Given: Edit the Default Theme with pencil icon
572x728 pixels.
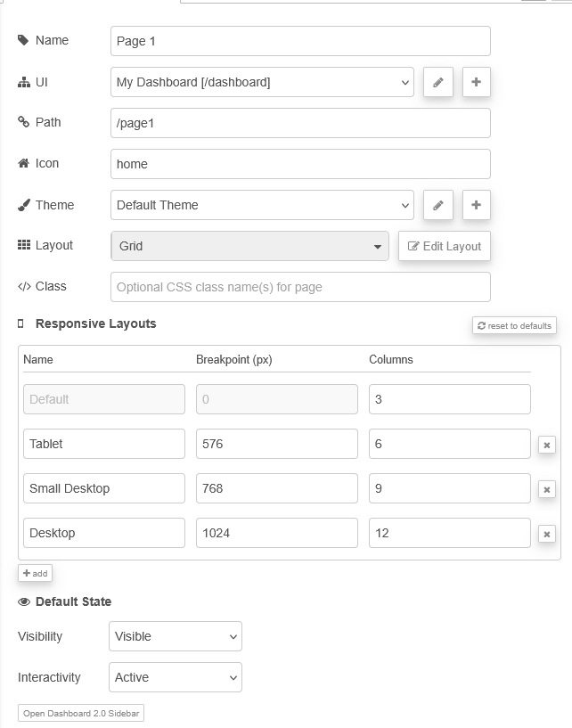Looking at the screenshot, I should pyautogui.click(x=437, y=205).
